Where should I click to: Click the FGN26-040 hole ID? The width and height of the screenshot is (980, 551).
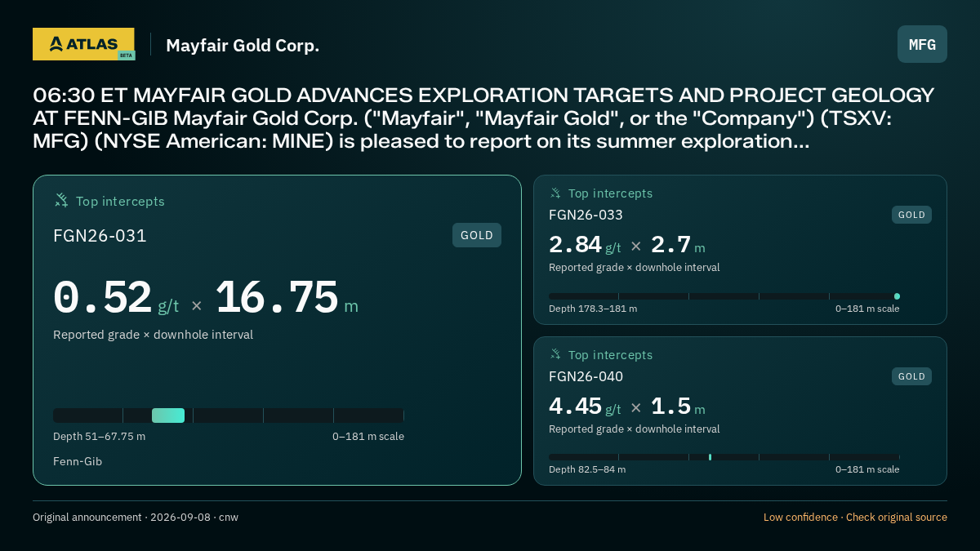[586, 376]
